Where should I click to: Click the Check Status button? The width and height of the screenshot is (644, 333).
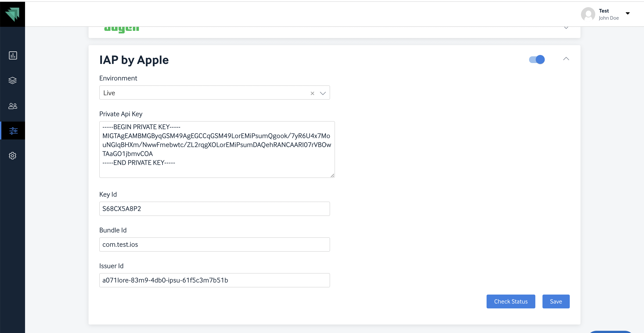coord(511,301)
